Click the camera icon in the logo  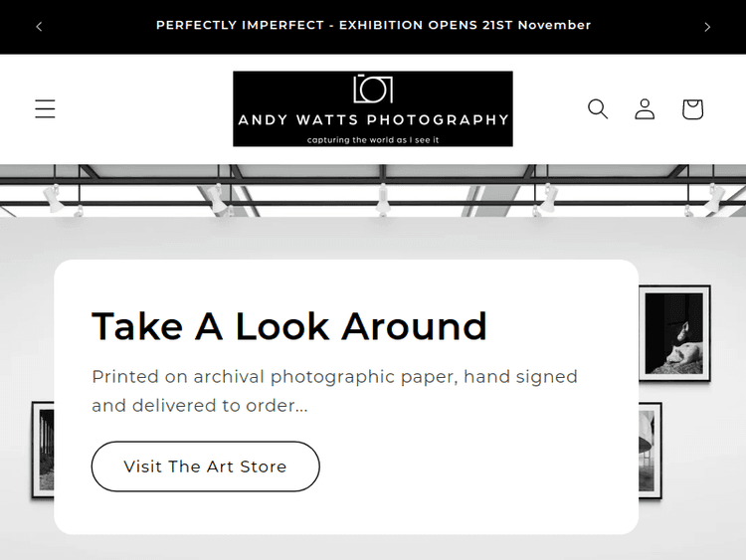click(x=373, y=89)
